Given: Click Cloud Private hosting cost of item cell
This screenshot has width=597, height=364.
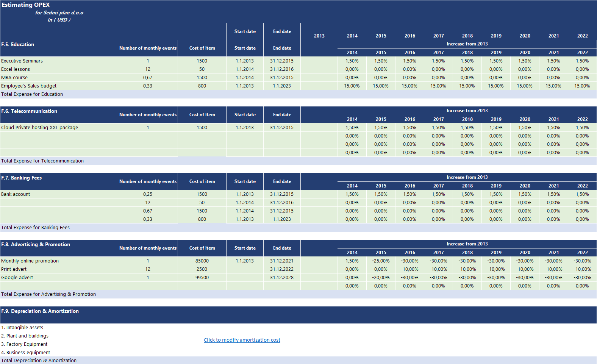Looking at the screenshot, I should [x=202, y=128].
